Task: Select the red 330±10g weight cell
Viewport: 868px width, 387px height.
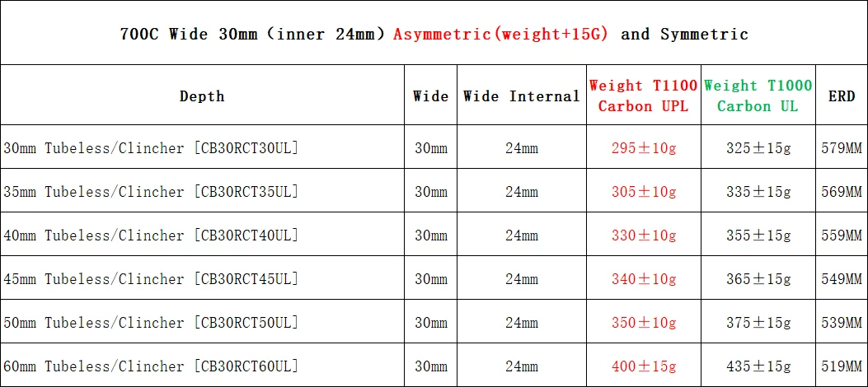Action: tap(644, 235)
